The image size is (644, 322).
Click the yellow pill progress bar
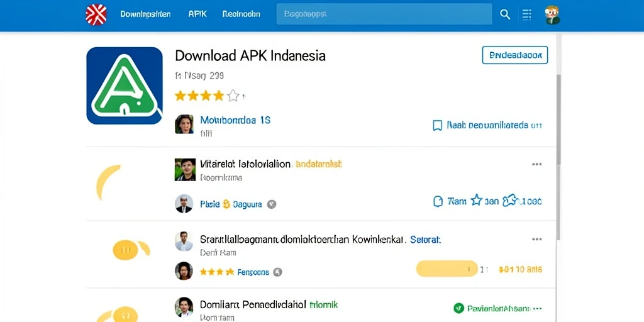[447, 269]
